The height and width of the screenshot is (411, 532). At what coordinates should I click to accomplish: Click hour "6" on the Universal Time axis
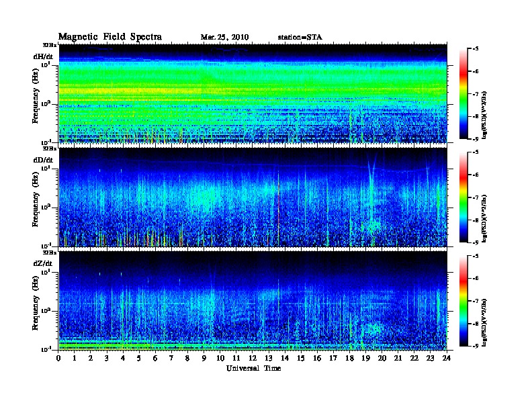(155, 358)
